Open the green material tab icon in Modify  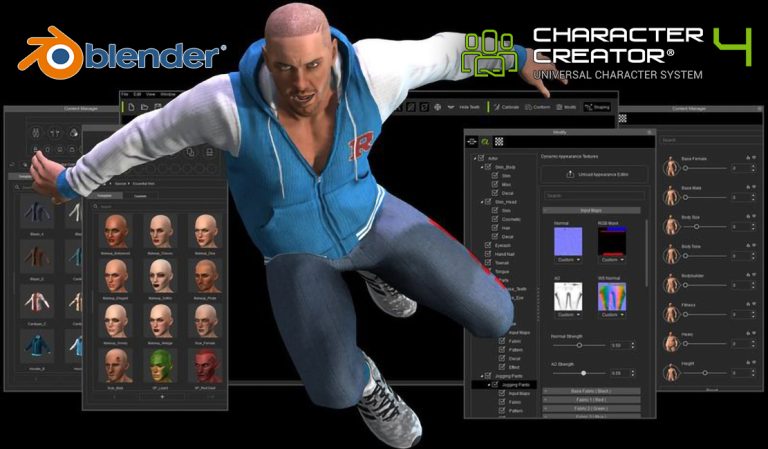tap(485, 142)
